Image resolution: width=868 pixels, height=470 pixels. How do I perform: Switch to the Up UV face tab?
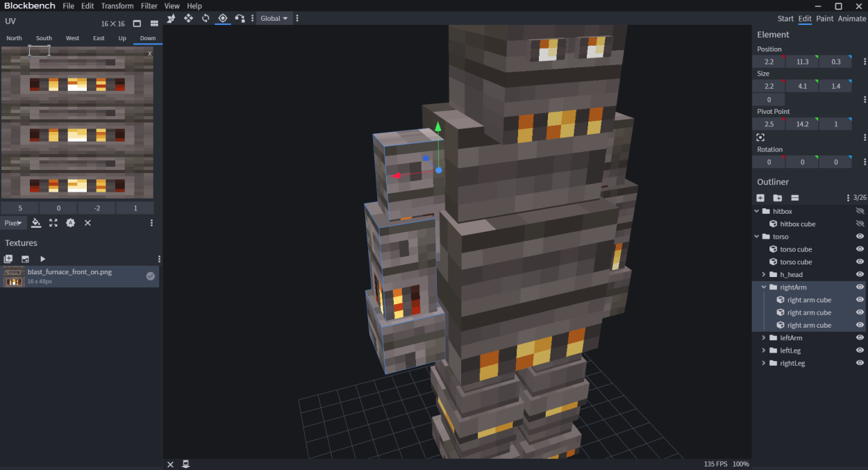[x=122, y=38]
